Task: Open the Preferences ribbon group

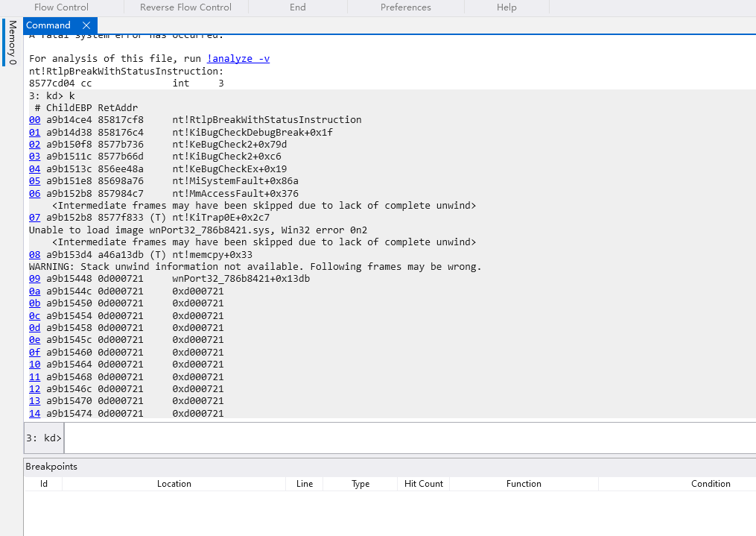Action: 405,7
